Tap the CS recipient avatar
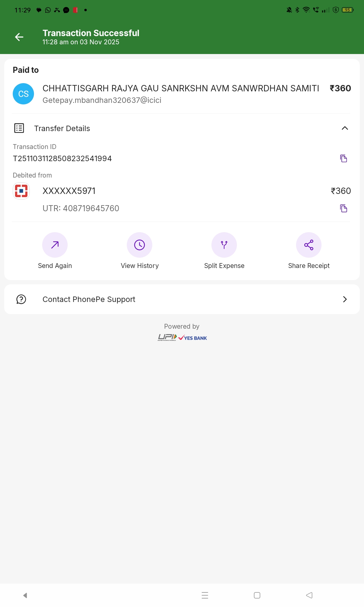The width and height of the screenshot is (364, 607). 23,94
